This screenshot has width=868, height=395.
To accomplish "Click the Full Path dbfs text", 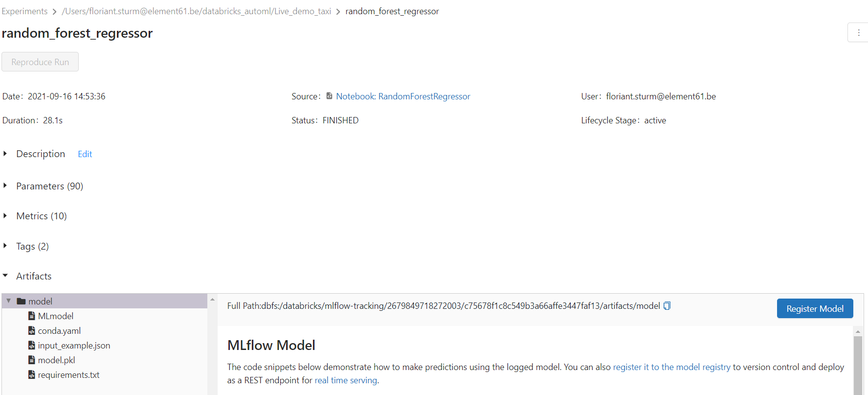I will coord(444,306).
